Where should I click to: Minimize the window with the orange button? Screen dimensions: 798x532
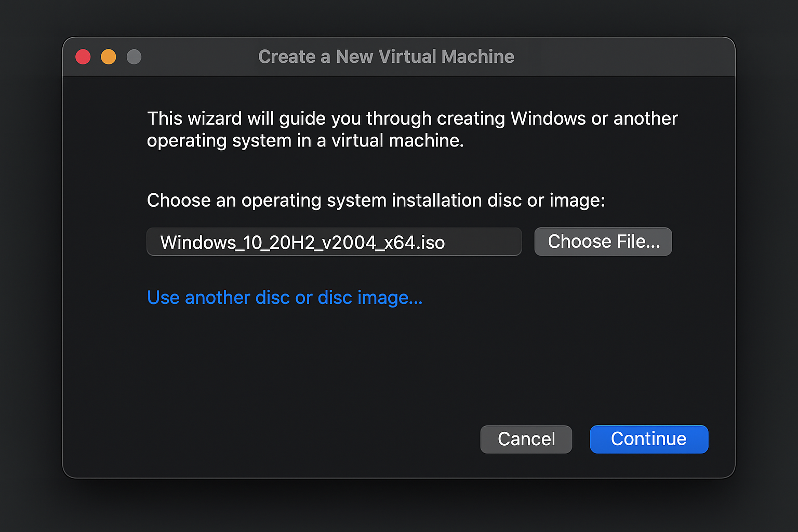tap(109, 57)
